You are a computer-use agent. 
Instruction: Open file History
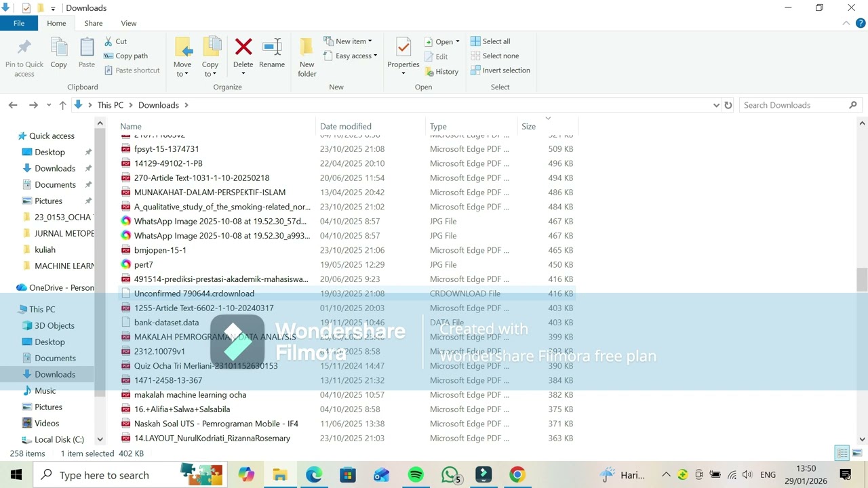441,72
